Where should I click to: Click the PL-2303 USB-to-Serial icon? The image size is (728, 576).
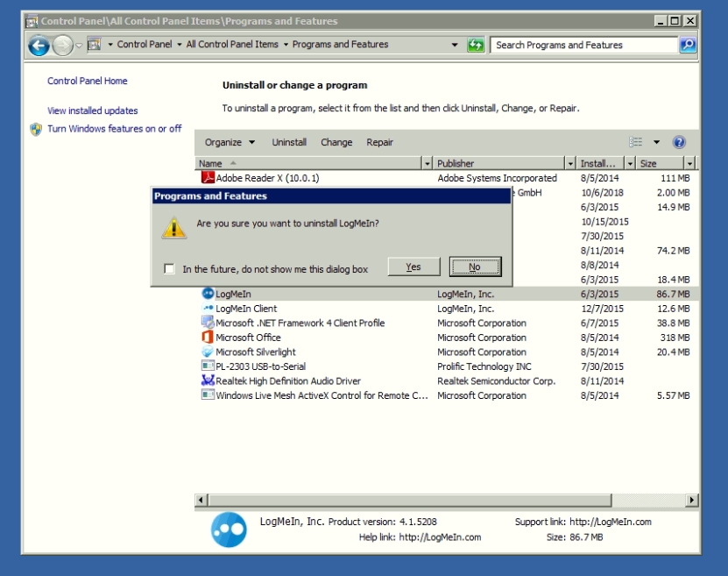(x=208, y=366)
